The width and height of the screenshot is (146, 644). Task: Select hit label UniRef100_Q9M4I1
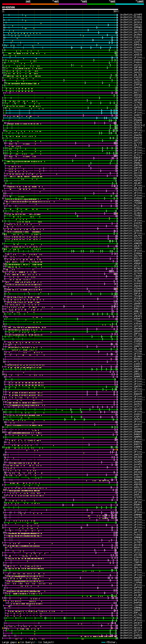click(131, 249)
